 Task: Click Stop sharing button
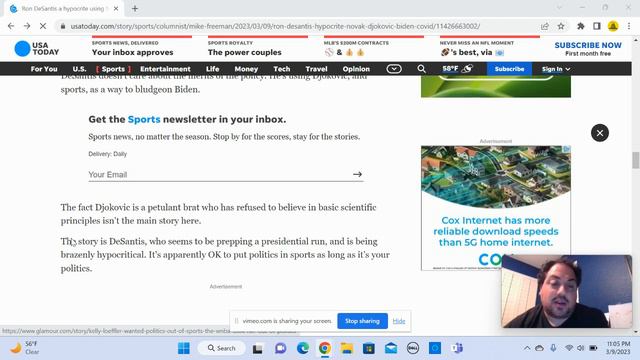[x=362, y=321]
